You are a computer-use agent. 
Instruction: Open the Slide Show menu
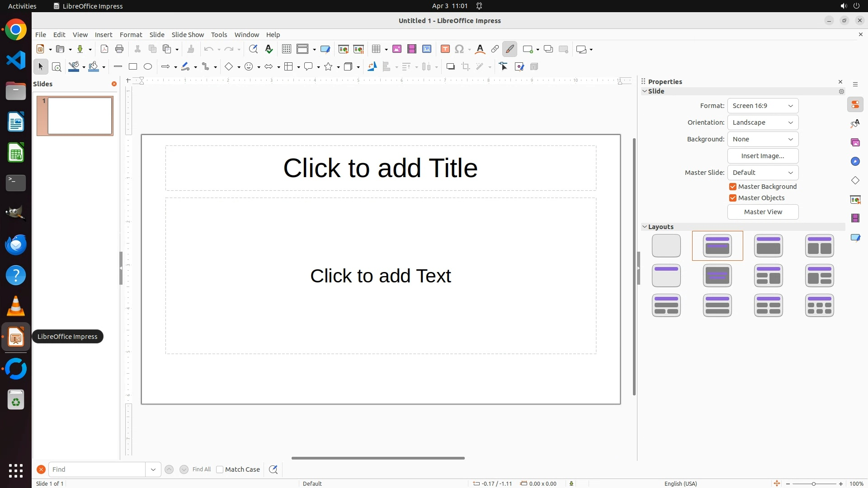coord(188,35)
